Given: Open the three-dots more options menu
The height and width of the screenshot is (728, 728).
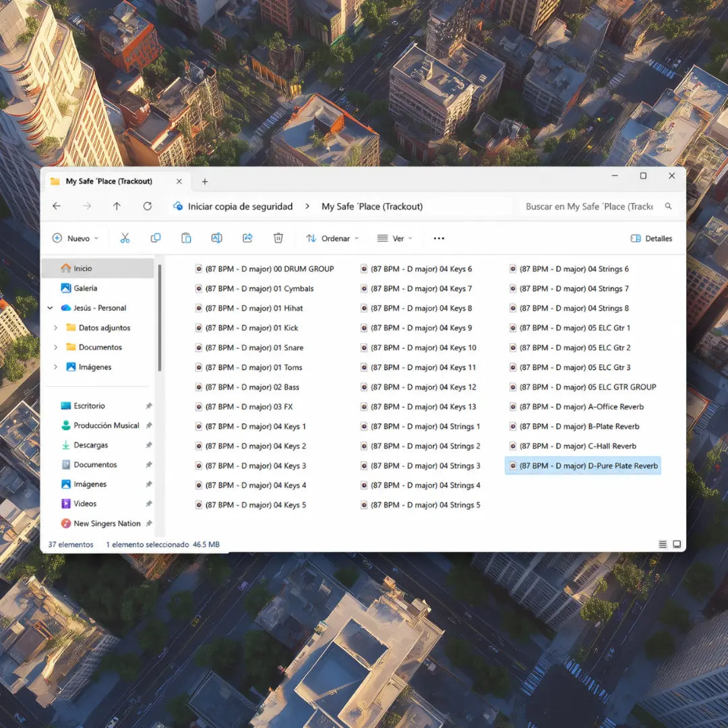Looking at the screenshot, I should click(x=439, y=238).
